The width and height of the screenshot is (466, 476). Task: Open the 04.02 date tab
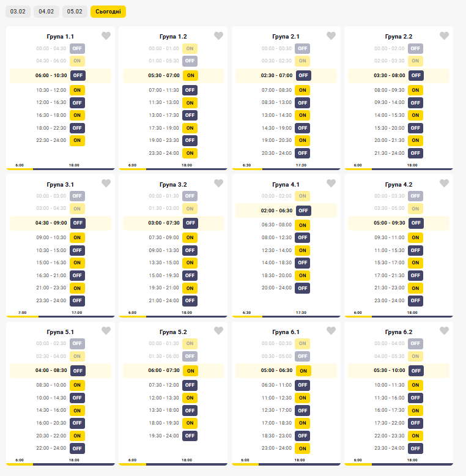coord(46,12)
